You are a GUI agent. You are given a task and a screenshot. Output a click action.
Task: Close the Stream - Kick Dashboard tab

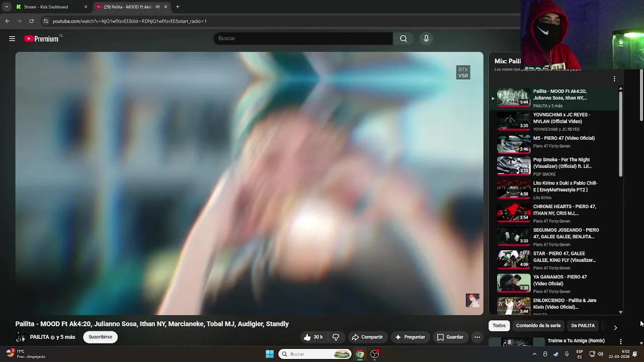pos(86,7)
